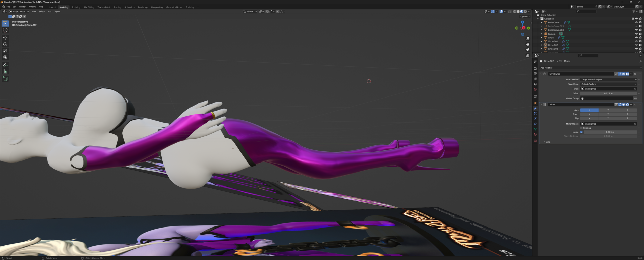Disable Circle.003 render camera icon
This screenshot has height=260, width=644.
tap(640, 49)
